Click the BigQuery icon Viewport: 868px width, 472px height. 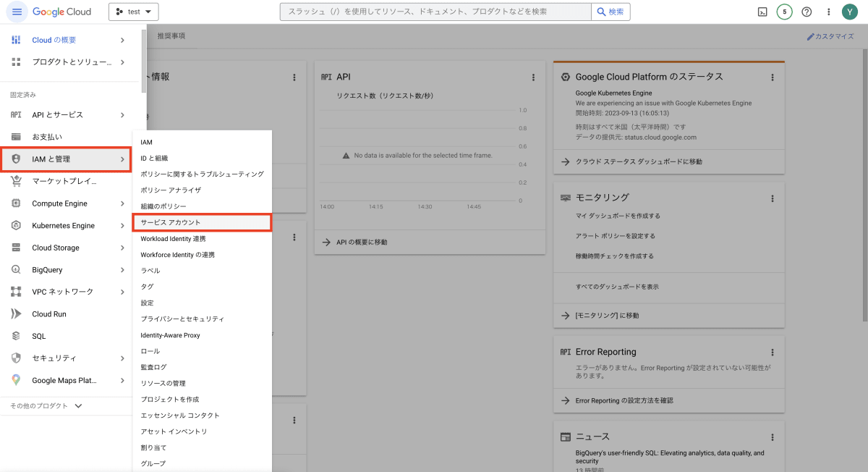point(17,269)
